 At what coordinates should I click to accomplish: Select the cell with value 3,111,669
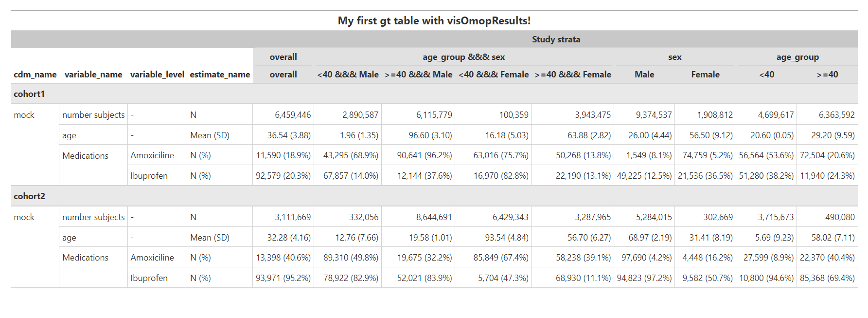tap(292, 217)
